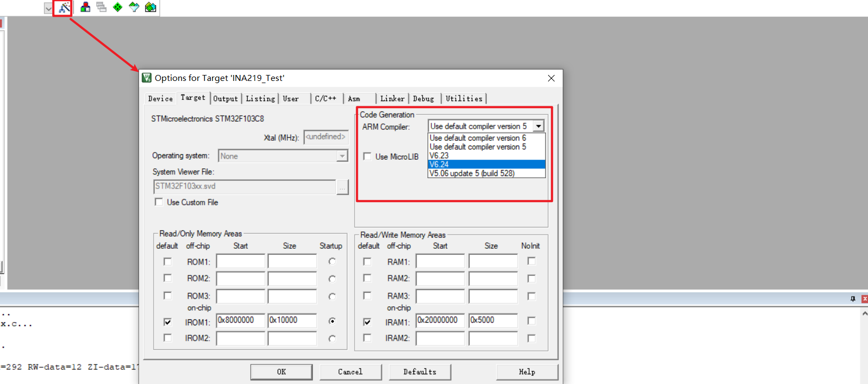Image resolution: width=868 pixels, height=384 pixels.
Task: Go to the C/C++ tab
Action: point(325,99)
